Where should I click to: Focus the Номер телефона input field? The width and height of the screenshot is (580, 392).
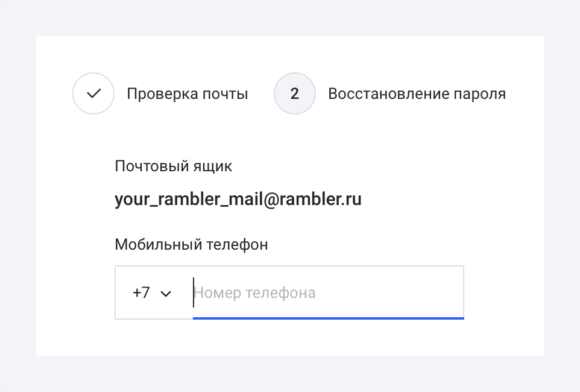328,292
